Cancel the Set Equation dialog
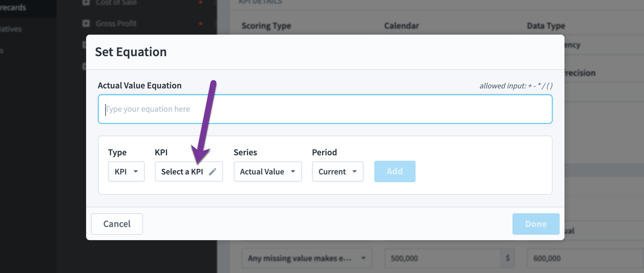The image size is (644, 273). pos(117,224)
